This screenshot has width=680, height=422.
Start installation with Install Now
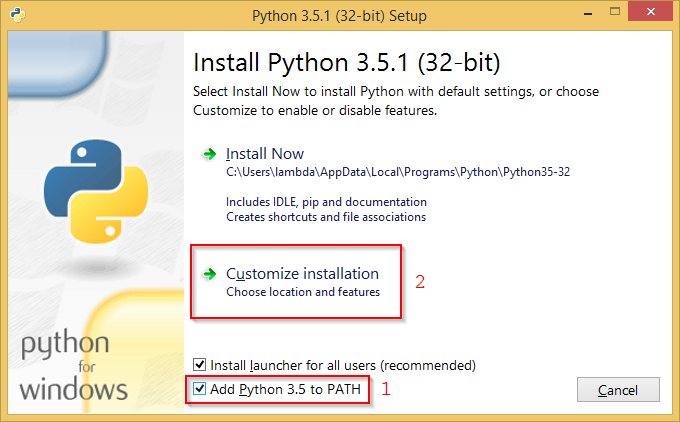click(x=265, y=154)
